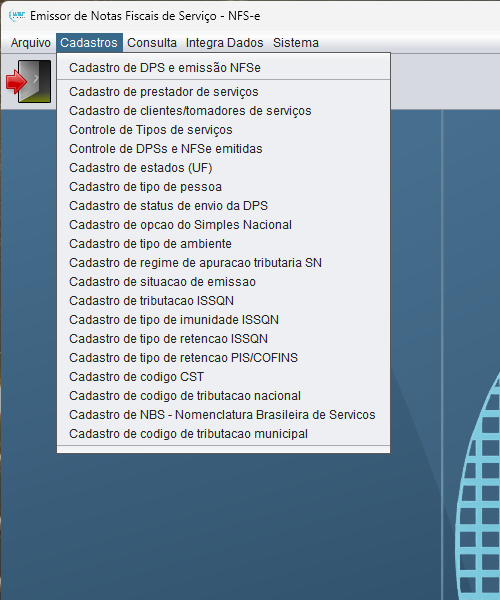Screen dimensions: 500x600
Task: Choose Cadastro de estados (UF)
Action: click(x=223, y=168)
